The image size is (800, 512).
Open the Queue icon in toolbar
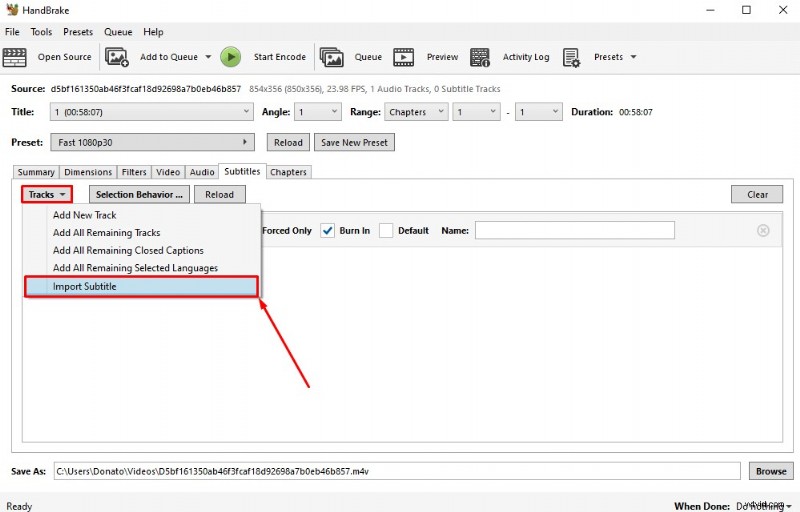(x=331, y=57)
